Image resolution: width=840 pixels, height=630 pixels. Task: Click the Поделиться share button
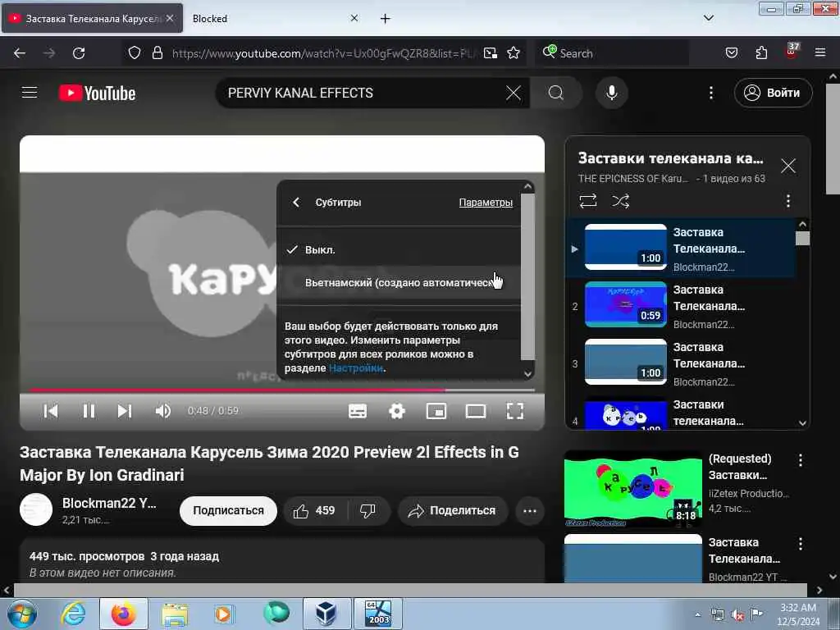(452, 510)
